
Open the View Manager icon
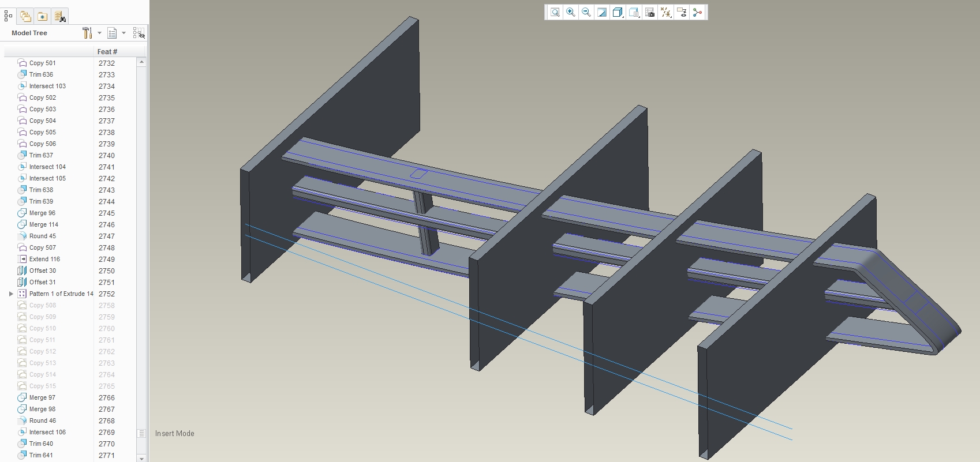[650, 12]
